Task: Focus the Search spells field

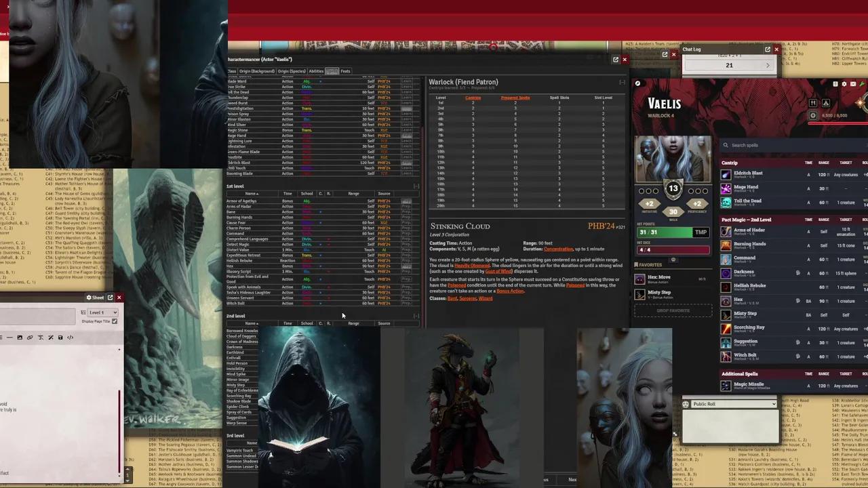Action: click(x=793, y=145)
